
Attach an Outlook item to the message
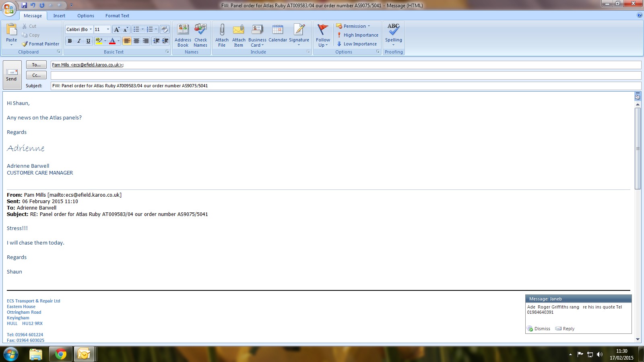239,35
